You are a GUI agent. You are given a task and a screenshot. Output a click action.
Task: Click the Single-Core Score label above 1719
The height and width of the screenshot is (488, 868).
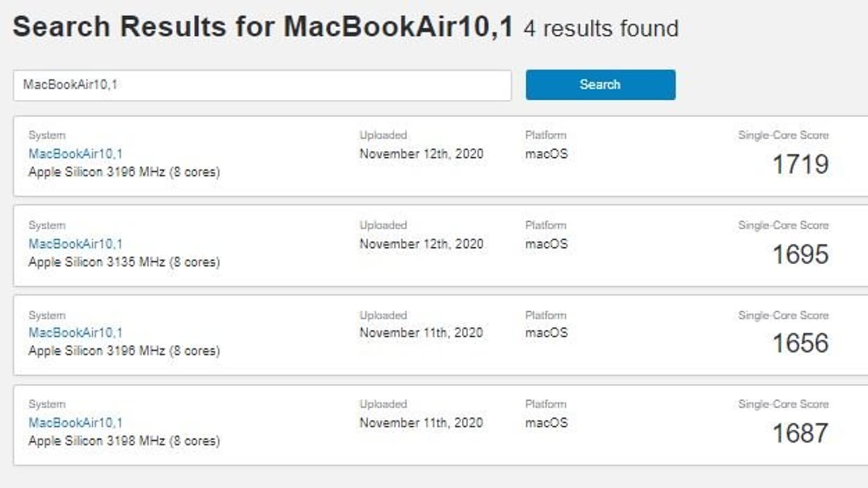(x=783, y=135)
